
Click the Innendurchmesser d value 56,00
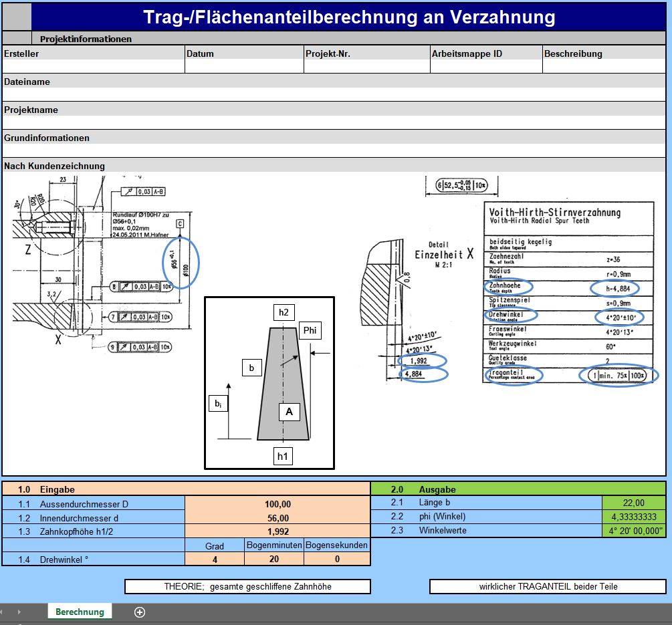(277, 518)
